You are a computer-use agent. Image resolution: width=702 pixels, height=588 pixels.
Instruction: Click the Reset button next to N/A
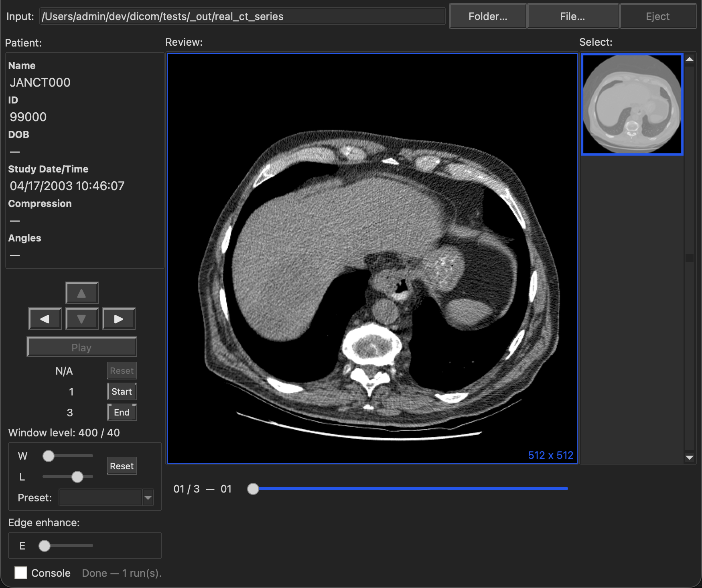coord(122,371)
